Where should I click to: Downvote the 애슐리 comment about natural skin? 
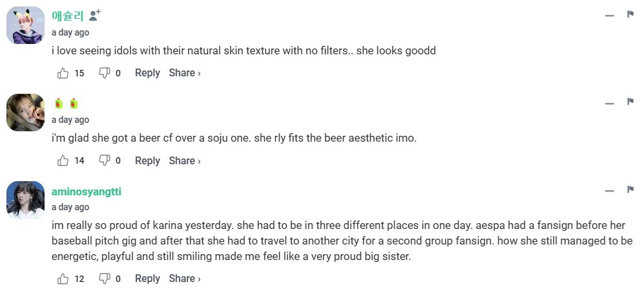pos(104,73)
